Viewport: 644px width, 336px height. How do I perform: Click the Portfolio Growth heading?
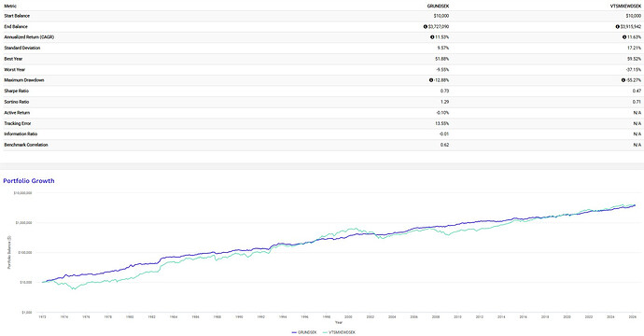(29, 181)
